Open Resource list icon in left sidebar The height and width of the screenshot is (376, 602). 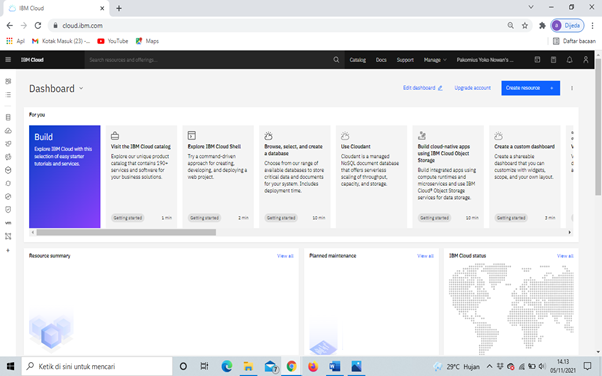(8, 94)
